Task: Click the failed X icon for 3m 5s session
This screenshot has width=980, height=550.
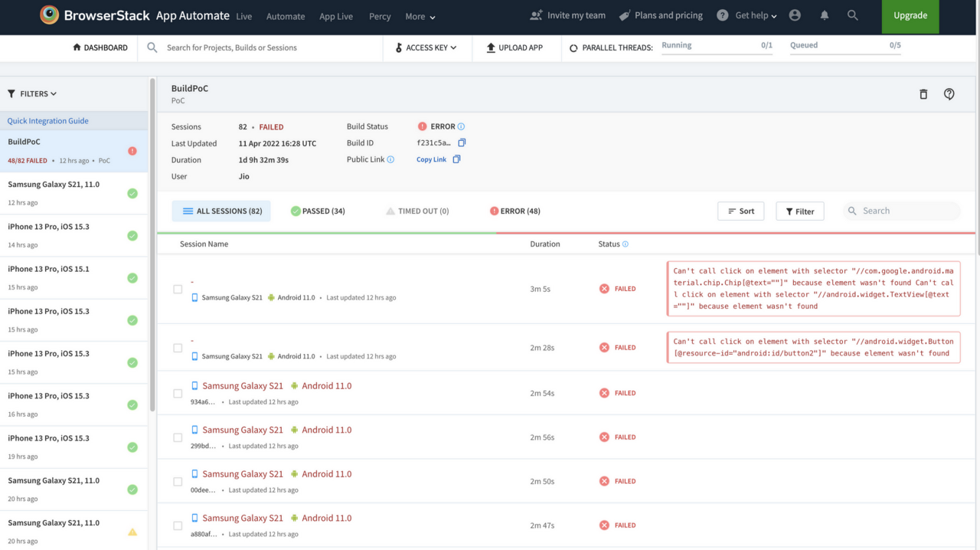Action: click(x=604, y=289)
